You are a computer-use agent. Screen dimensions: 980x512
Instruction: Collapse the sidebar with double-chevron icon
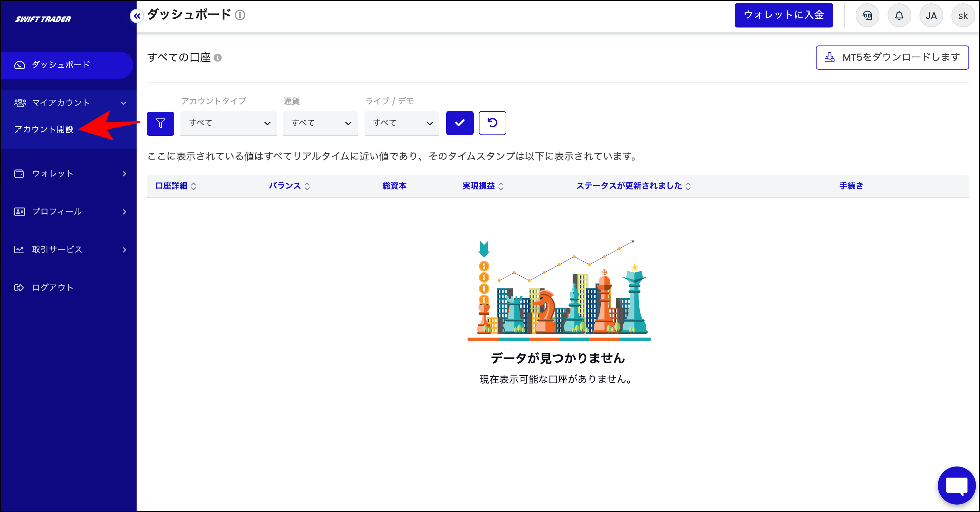pyautogui.click(x=137, y=16)
